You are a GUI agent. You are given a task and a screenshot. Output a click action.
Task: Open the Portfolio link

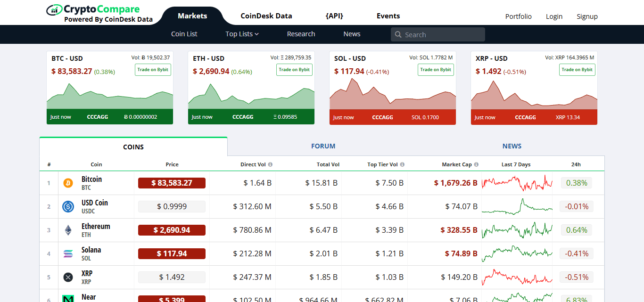point(519,16)
